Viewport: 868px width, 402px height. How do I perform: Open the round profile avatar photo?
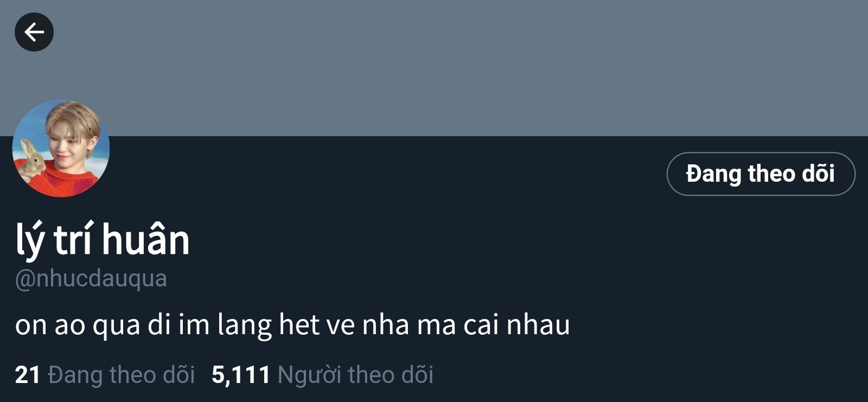(x=61, y=148)
